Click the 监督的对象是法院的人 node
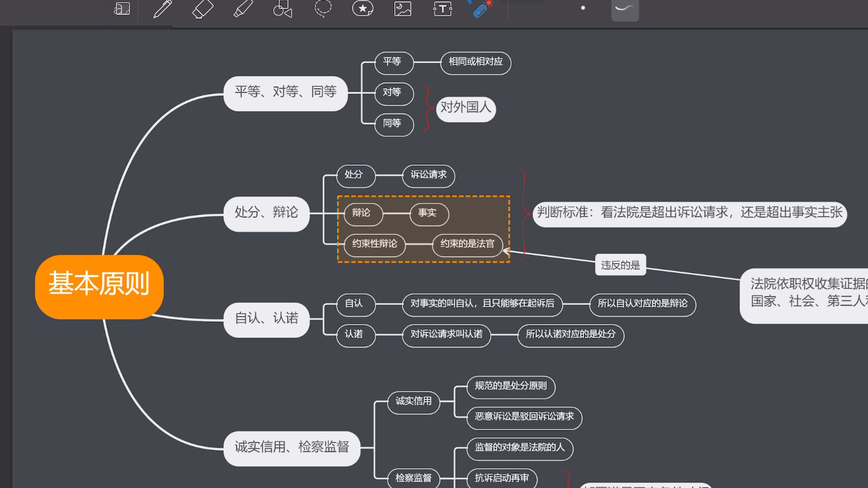Viewport: 868px width, 488px height. 520,449
